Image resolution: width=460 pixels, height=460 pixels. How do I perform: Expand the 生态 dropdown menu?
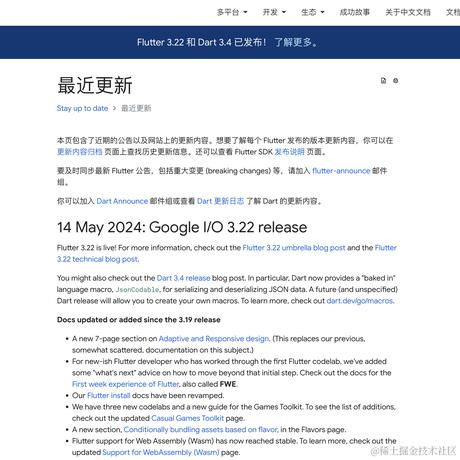[312, 12]
